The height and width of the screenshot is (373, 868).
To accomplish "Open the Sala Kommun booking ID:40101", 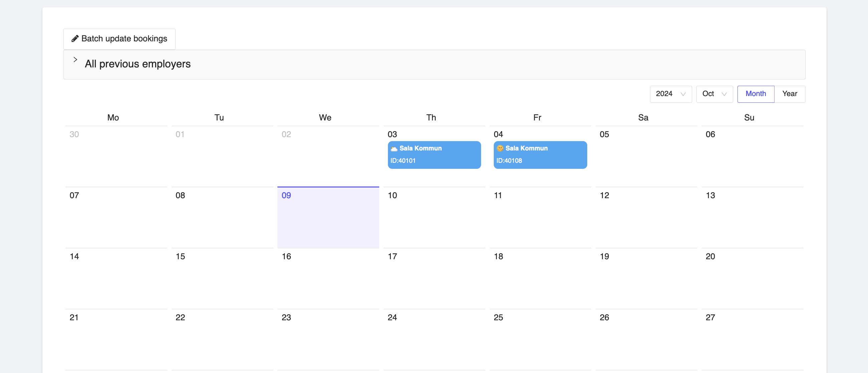I will click(x=434, y=155).
